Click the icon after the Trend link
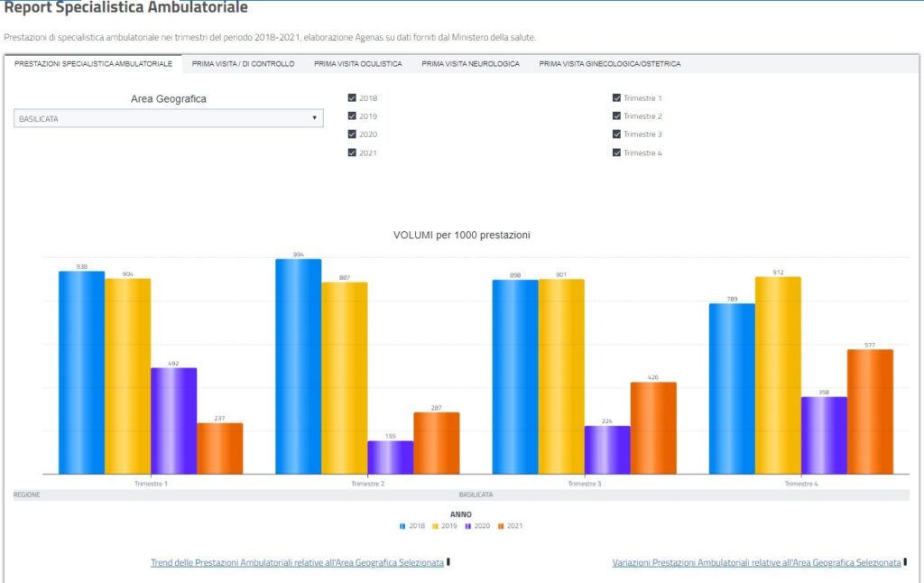 [448, 561]
